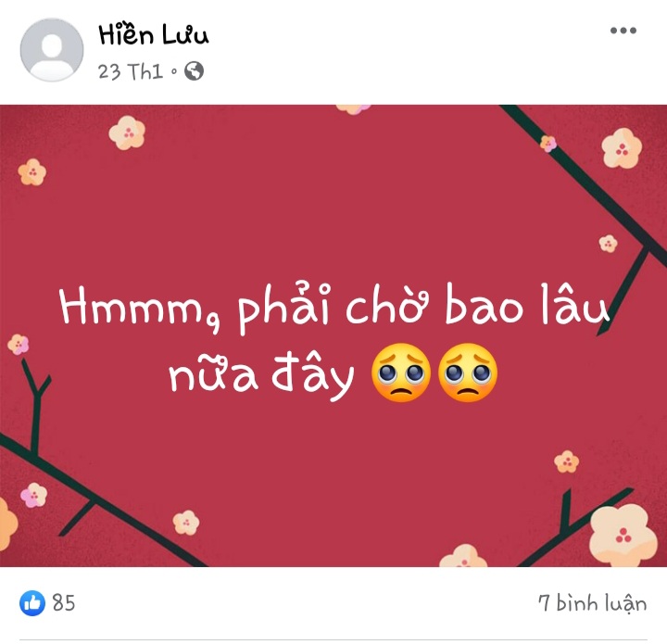
Task: Open Hiền Lưu's profile name link
Action: coord(154,35)
